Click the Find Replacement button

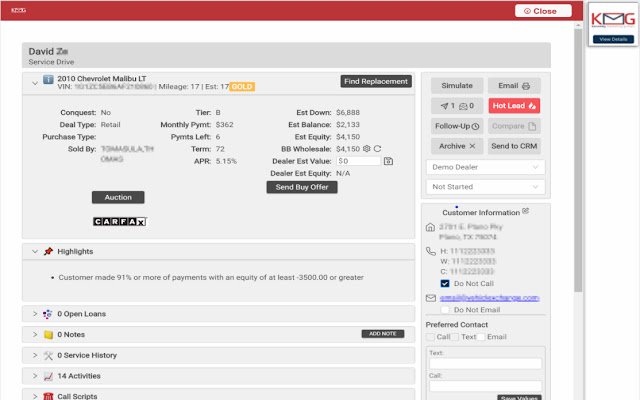point(376,81)
